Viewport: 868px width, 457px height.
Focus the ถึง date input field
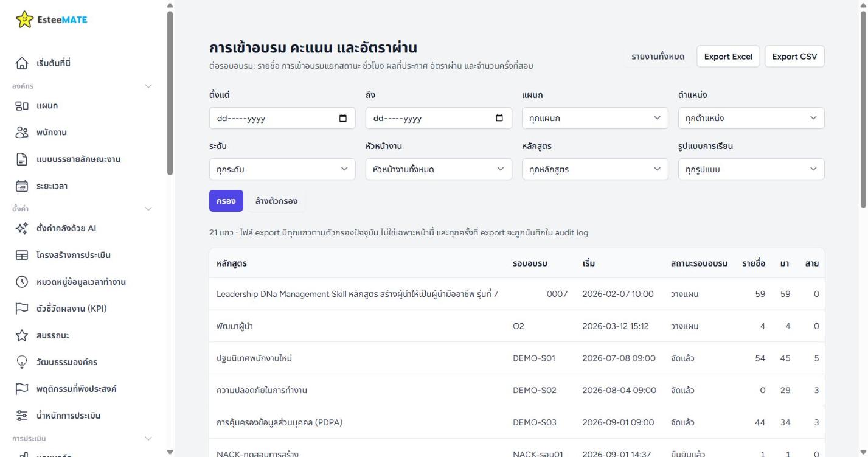[439, 118]
